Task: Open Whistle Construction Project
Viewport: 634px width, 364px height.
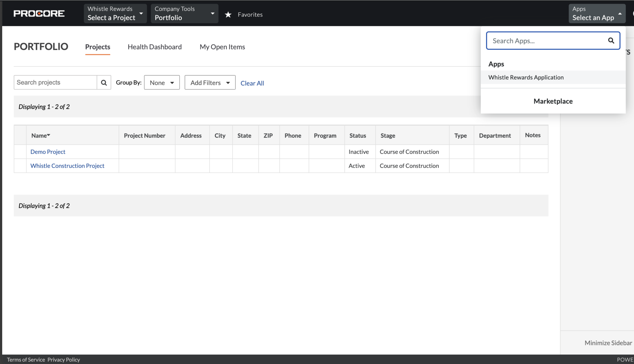Action: (67, 165)
